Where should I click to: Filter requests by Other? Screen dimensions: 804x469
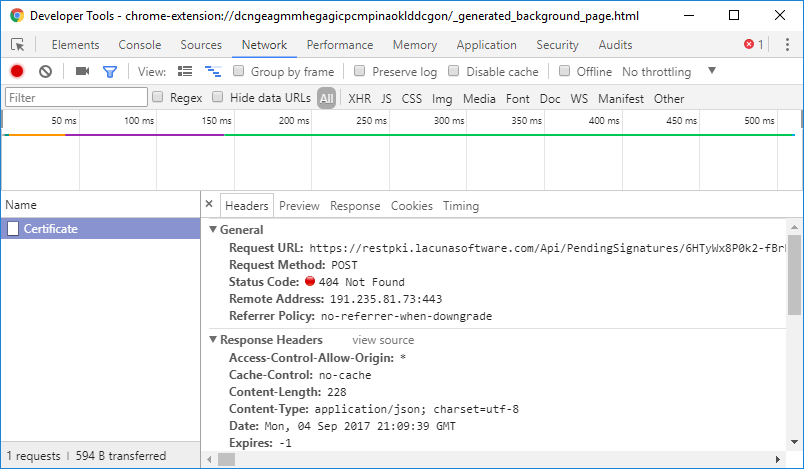coord(669,98)
